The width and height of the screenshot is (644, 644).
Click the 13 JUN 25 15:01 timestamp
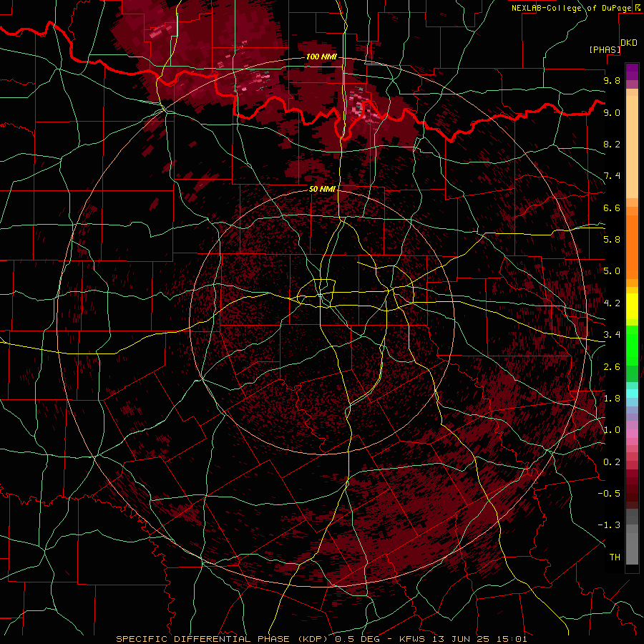click(479, 639)
